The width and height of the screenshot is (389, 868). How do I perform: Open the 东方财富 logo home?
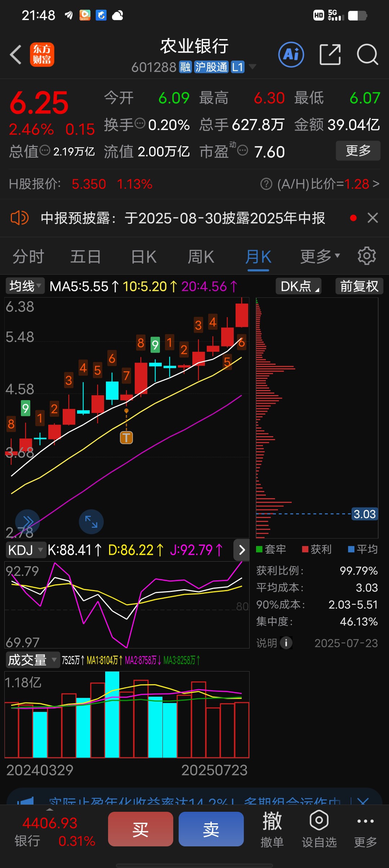(42, 55)
